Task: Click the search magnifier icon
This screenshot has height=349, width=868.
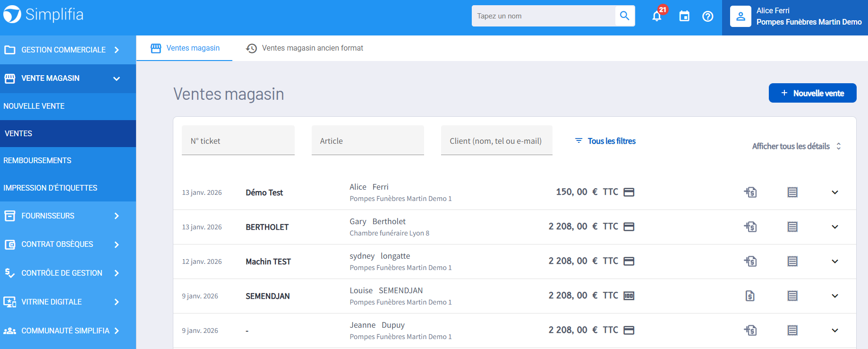Action: (624, 16)
